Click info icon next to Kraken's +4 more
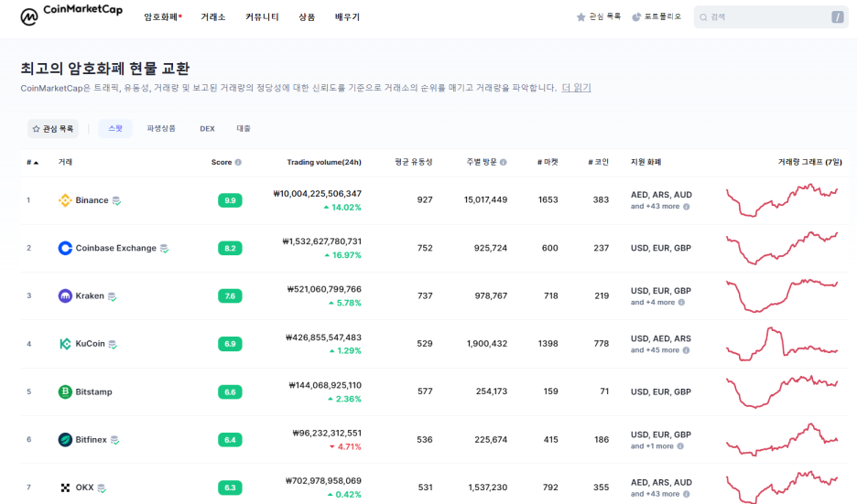Image resolution: width=857 pixels, height=504 pixels. click(x=681, y=303)
